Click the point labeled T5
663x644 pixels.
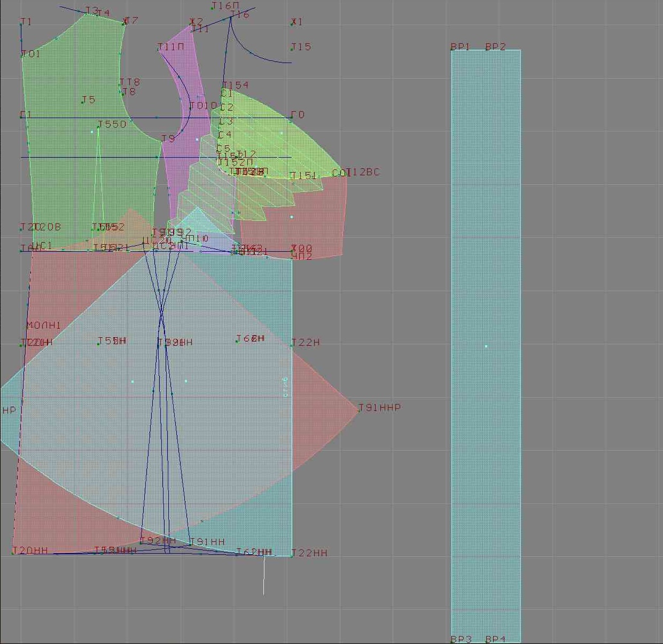pyautogui.click(x=82, y=102)
